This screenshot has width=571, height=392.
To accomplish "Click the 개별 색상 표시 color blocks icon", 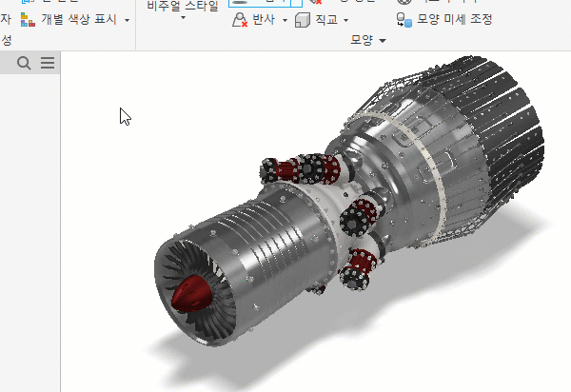I will click(x=28, y=20).
